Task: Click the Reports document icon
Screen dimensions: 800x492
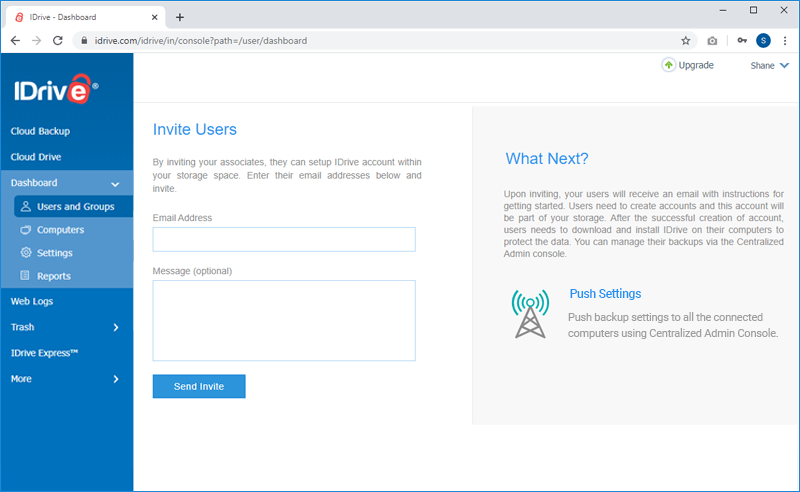Action: (x=24, y=276)
